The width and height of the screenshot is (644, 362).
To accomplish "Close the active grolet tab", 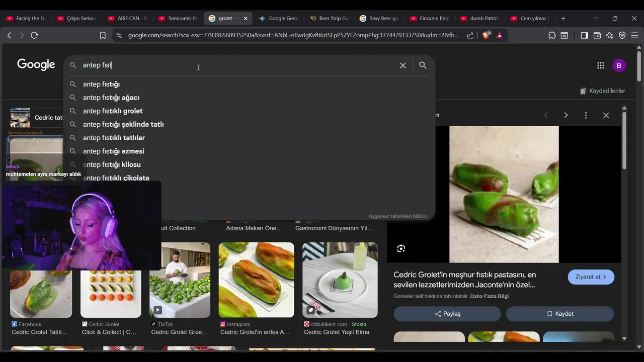I will [x=246, y=18].
